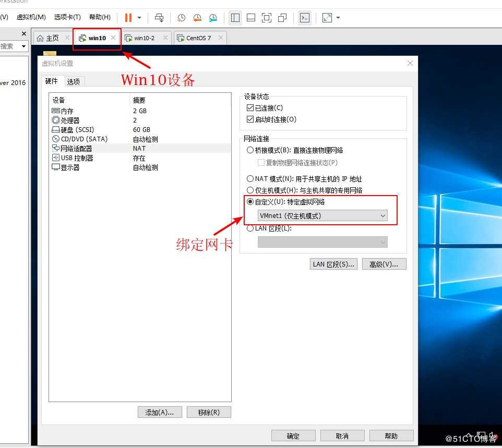The image size is (502, 448).
Task: Open the snapshot manager icon
Action: (213, 18)
